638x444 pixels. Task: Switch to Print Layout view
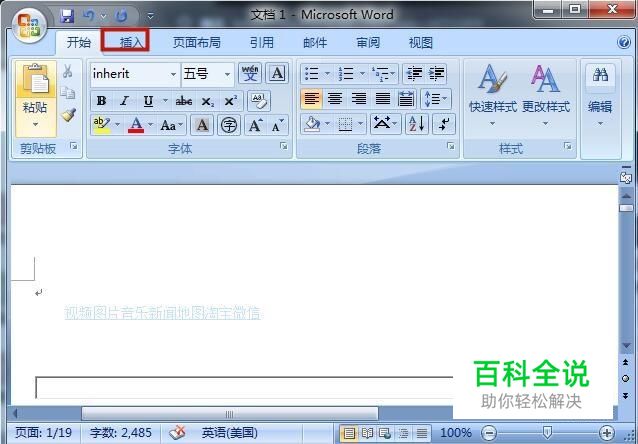coord(349,433)
